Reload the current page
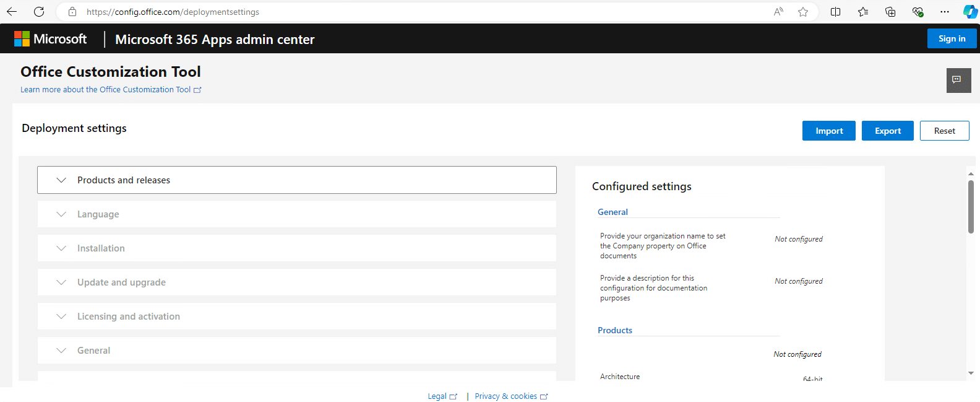980x402 pixels. (39, 12)
